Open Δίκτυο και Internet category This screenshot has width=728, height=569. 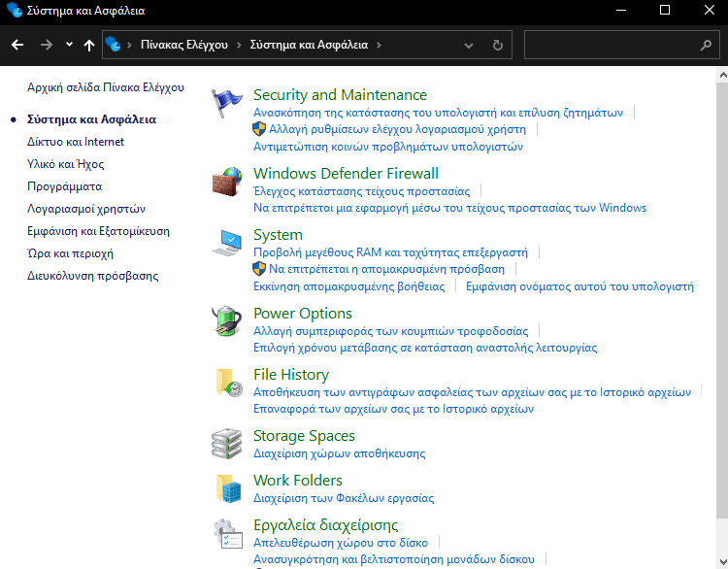click(76, 142)
